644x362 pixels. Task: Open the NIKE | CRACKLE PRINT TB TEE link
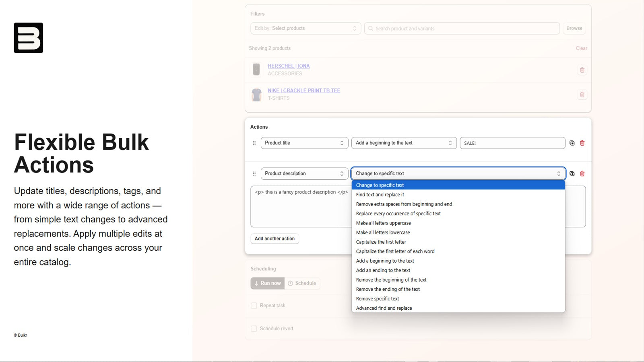[x=304, y=90]
